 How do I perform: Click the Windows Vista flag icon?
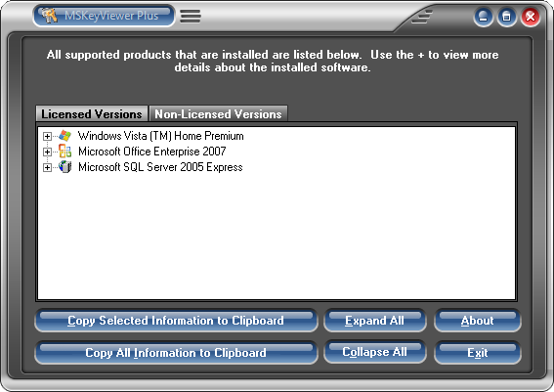(x=64, y=136)
